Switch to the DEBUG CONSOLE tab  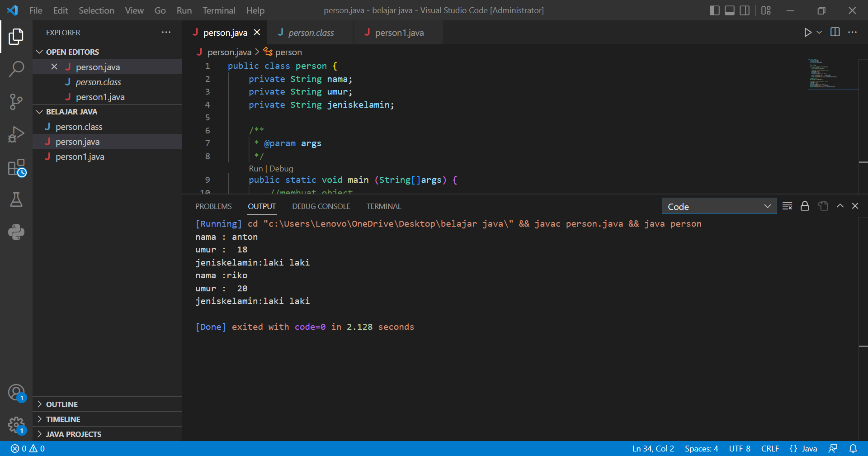pos(321,206)
